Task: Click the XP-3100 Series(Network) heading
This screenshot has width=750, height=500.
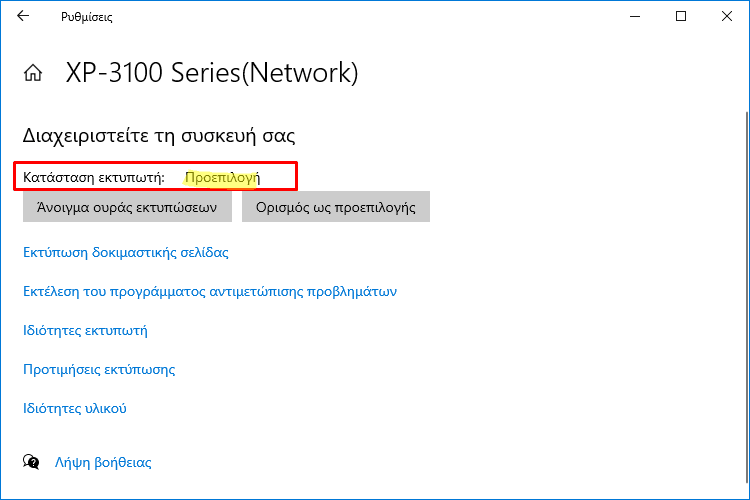Action: coord(212,73)
